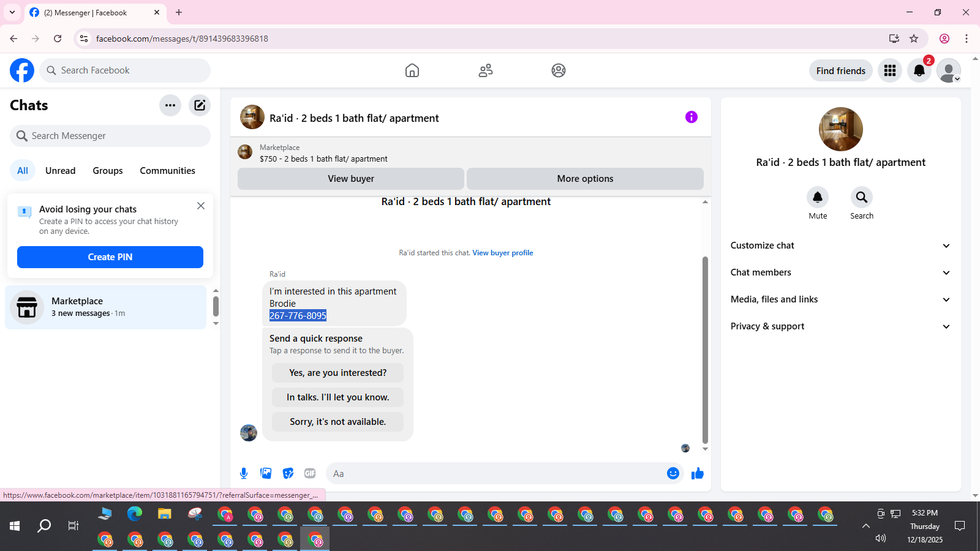Expand the Privacy & support section
Viewport: 980px width, 551px height.
point(840,326)
